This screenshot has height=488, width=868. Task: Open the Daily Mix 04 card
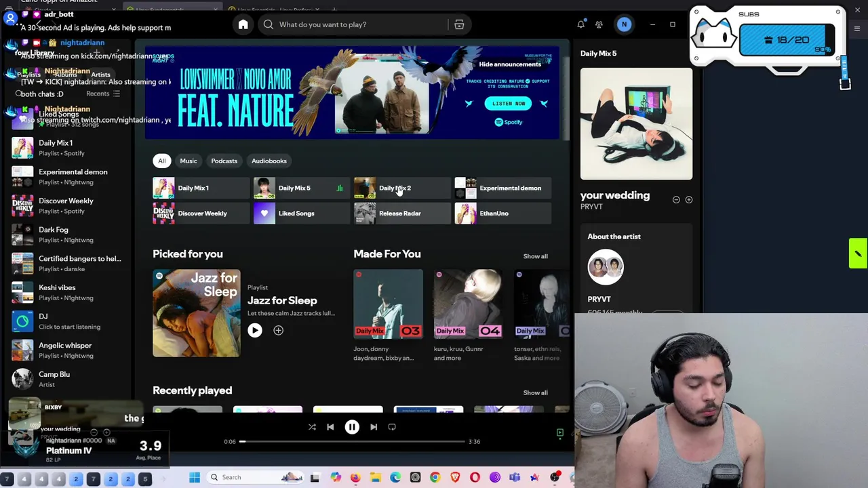coord(468,316)
